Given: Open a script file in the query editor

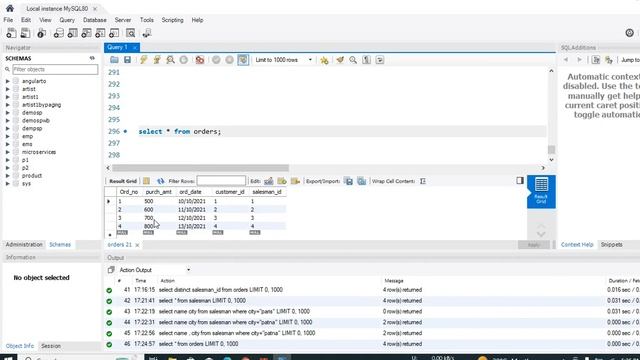Looking at the screenshot, I should pyautogui.click(x=114, y=60).
